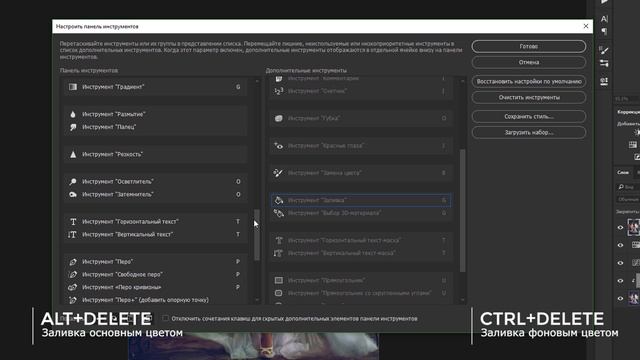
Task: Click the Red Eye (Красные глаза) icon
Action: click(278, 146)
